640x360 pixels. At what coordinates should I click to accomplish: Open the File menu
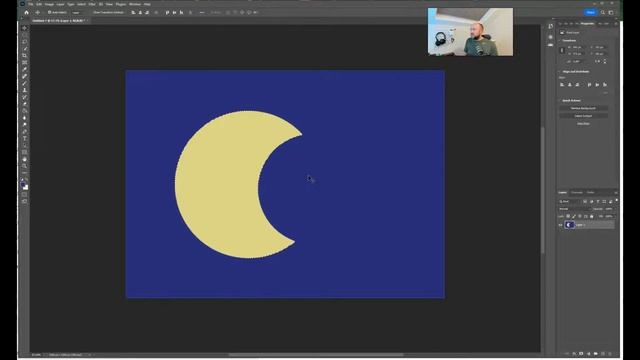(x=31, y=4)
